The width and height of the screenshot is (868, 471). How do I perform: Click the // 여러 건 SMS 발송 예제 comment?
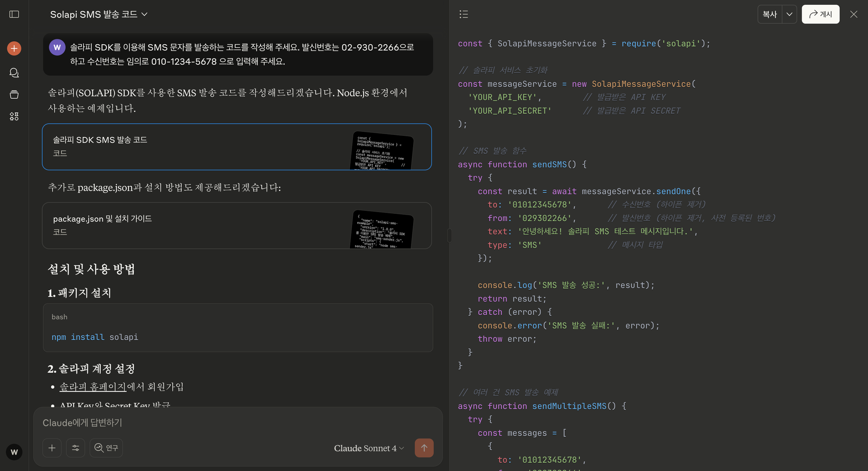click(508, 392)
